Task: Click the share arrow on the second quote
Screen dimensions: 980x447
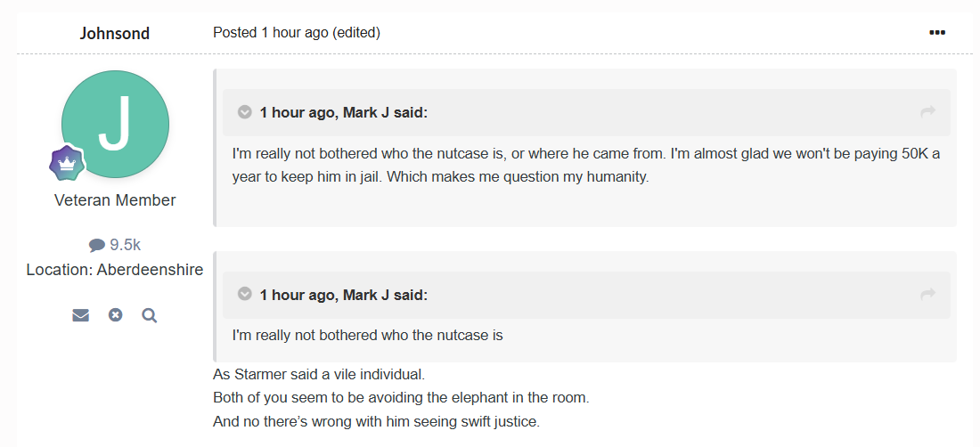Action: pyautogui.click(x=927, y=295)
